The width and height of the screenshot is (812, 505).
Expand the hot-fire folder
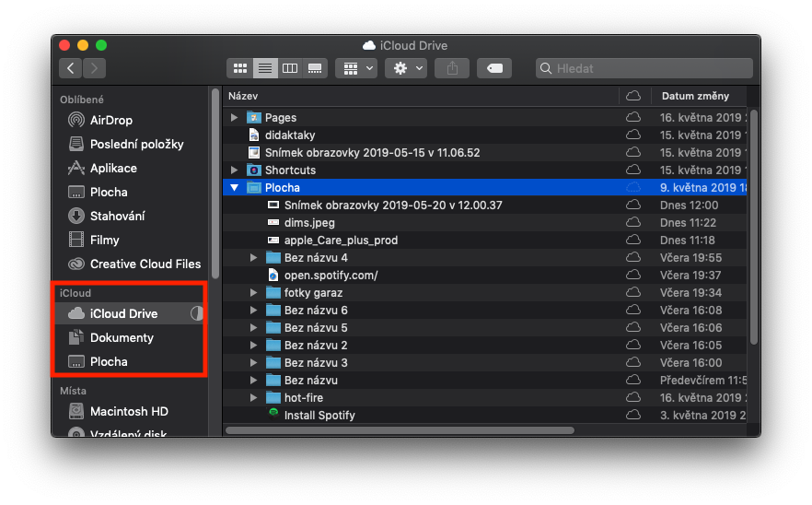click(253, 398)
